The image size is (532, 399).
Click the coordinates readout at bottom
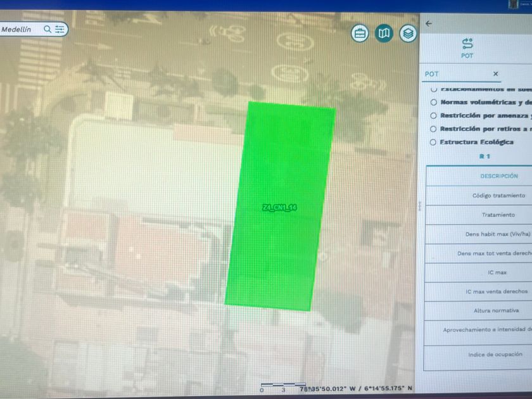tap(356, 388)
